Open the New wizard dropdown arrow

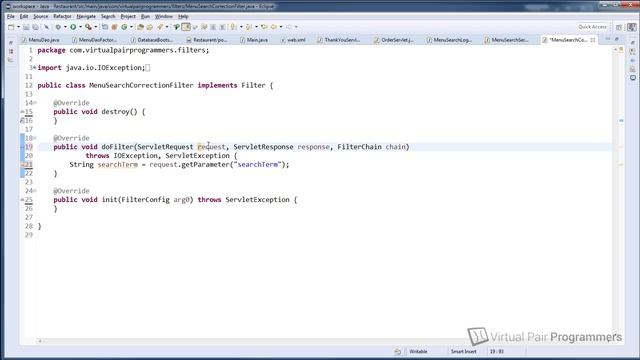point(18,27)
